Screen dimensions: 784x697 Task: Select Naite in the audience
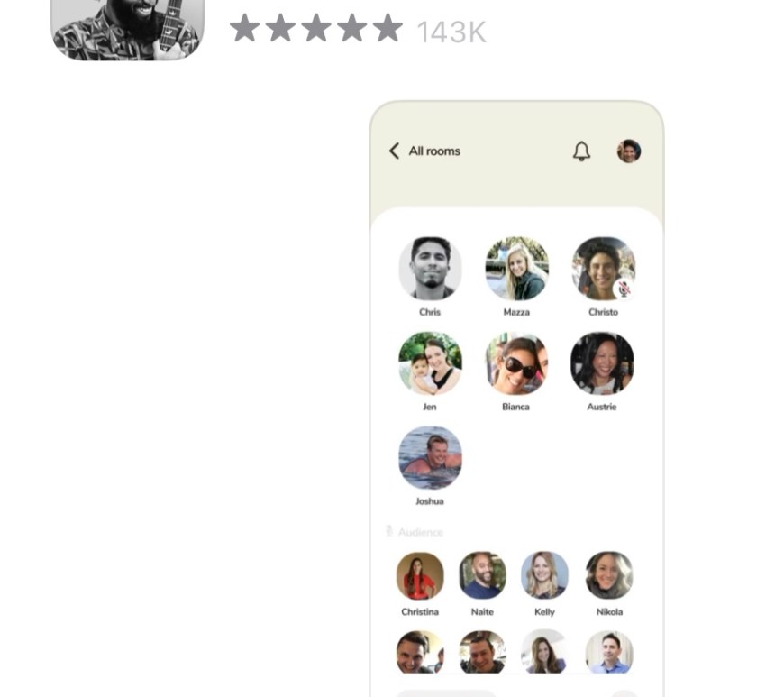482,575
